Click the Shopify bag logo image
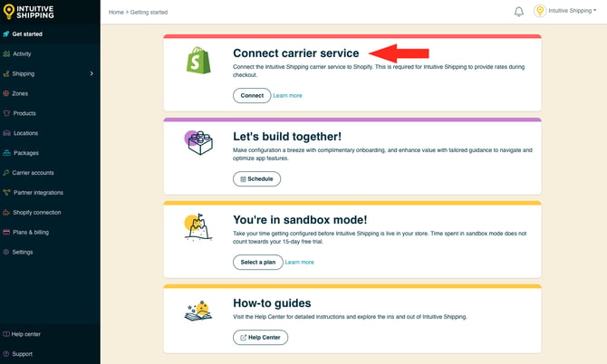607x364 pixels. click(x=198, y=61)
